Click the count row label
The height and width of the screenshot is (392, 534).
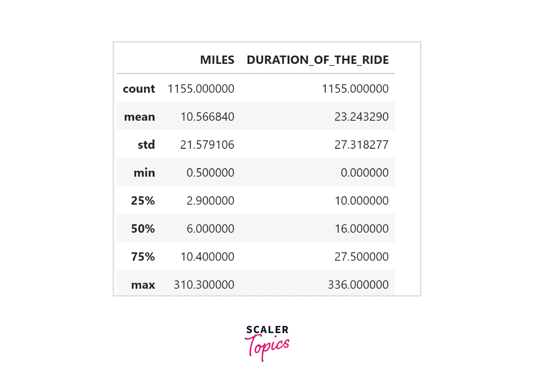point(139,89)
